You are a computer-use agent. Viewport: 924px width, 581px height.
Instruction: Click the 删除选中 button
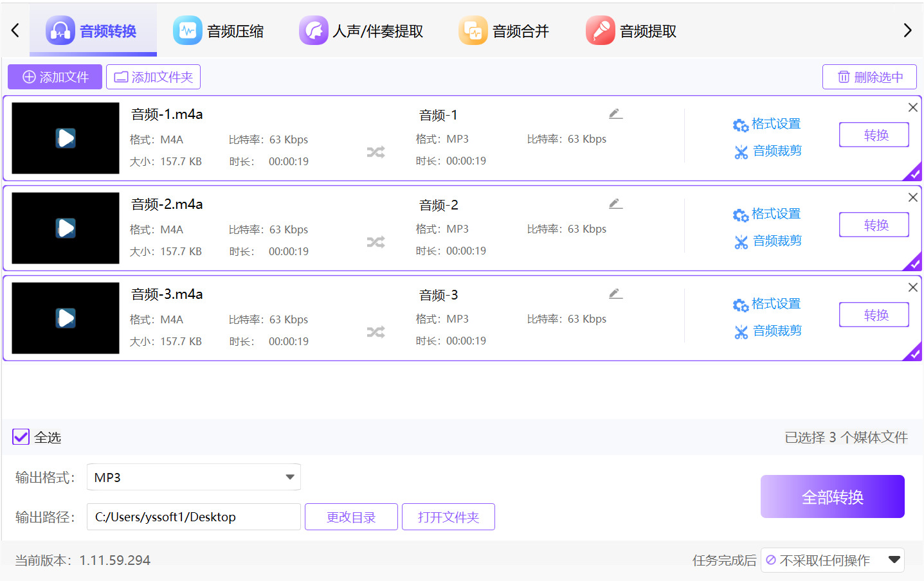869,77
